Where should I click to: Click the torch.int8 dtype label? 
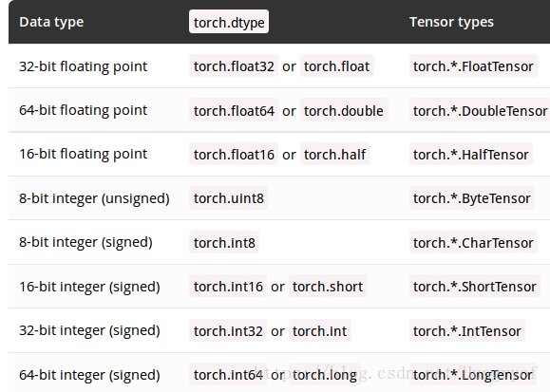224,242
